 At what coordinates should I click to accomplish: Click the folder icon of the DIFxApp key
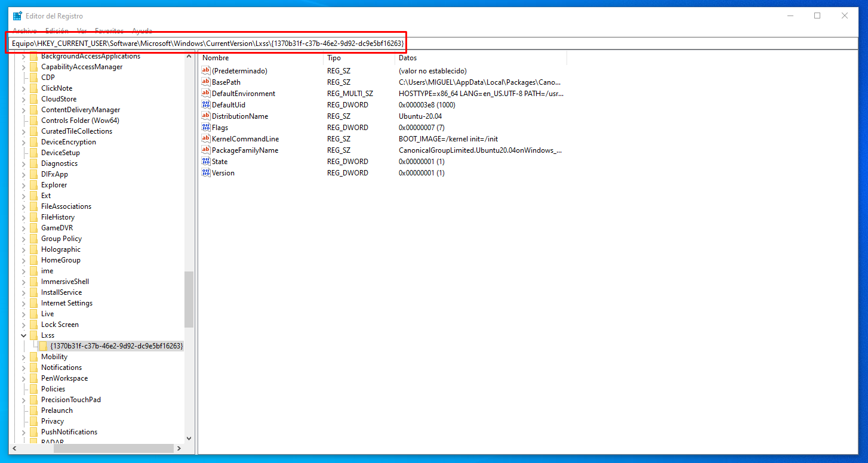click(x=33, y=174)
